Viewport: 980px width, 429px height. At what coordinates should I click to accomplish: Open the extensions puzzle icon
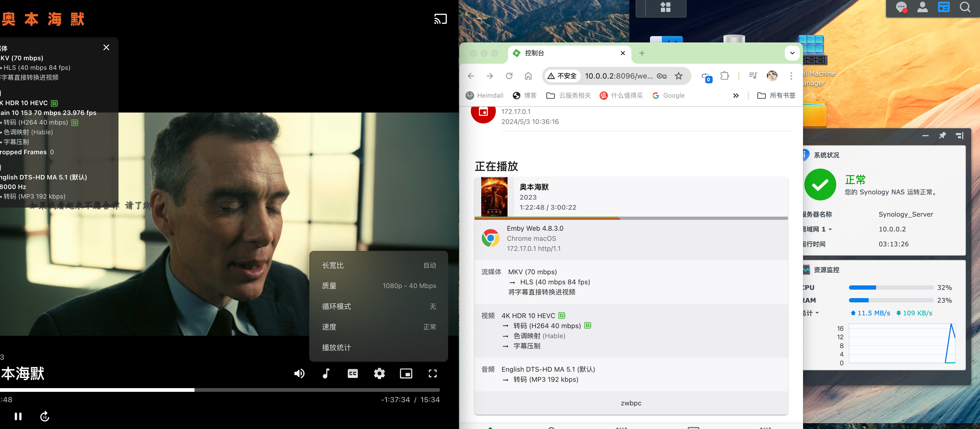[725, 76]
